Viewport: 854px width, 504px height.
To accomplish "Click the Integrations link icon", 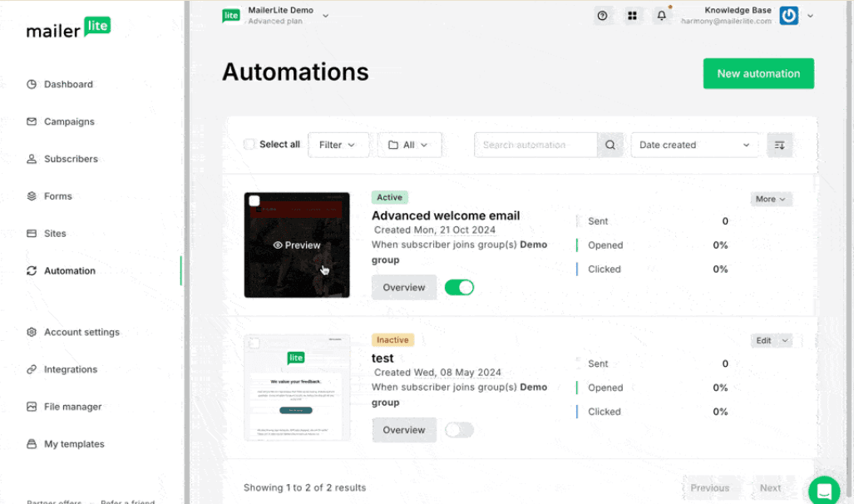I will tap(32, 369).
